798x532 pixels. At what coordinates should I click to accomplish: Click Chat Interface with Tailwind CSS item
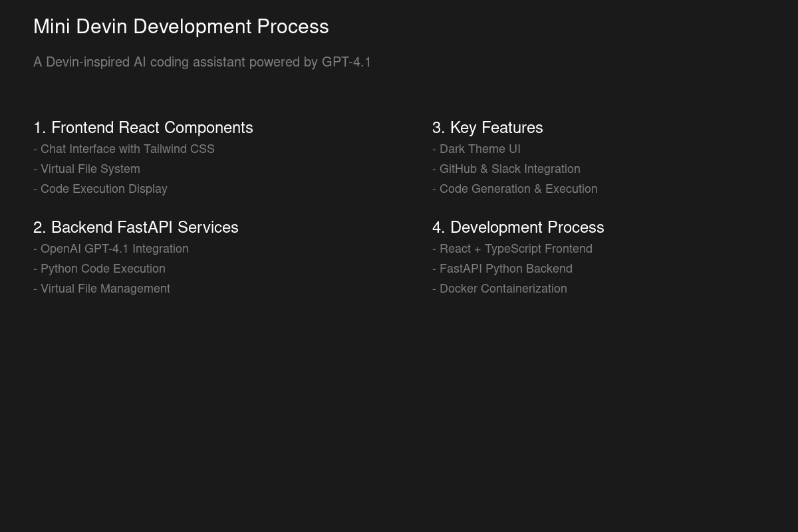click(124, 149)
